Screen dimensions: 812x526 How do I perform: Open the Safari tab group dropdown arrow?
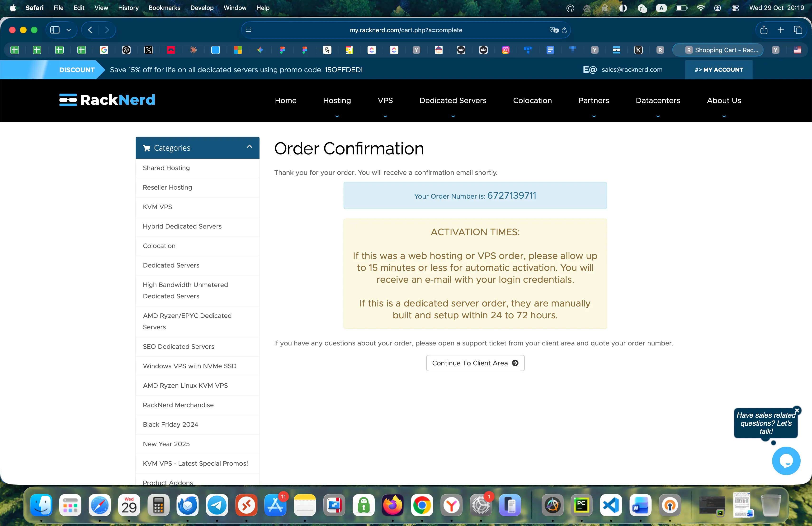click(x=69, y=30)
